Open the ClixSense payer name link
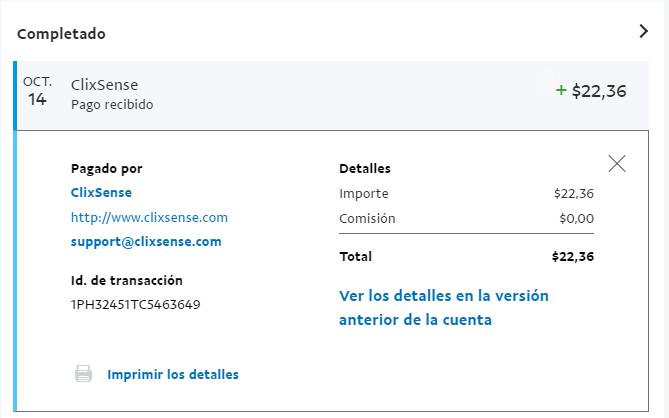The width and height of the screenshot is (669, 418). (101, 192)
